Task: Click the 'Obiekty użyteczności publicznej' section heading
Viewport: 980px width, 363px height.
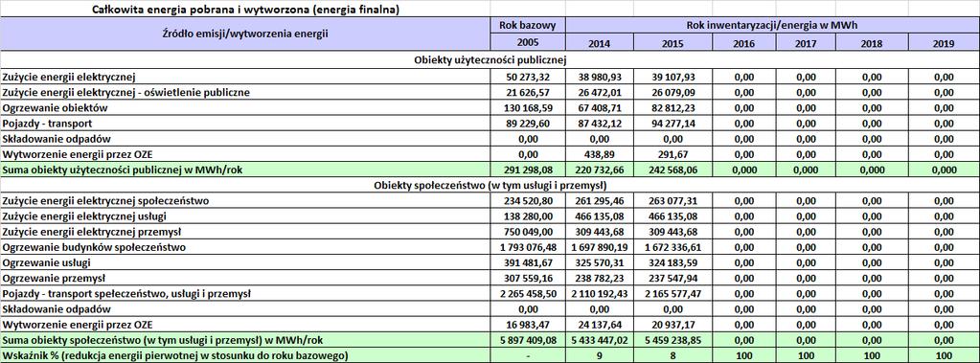Action: pos(490,60)
